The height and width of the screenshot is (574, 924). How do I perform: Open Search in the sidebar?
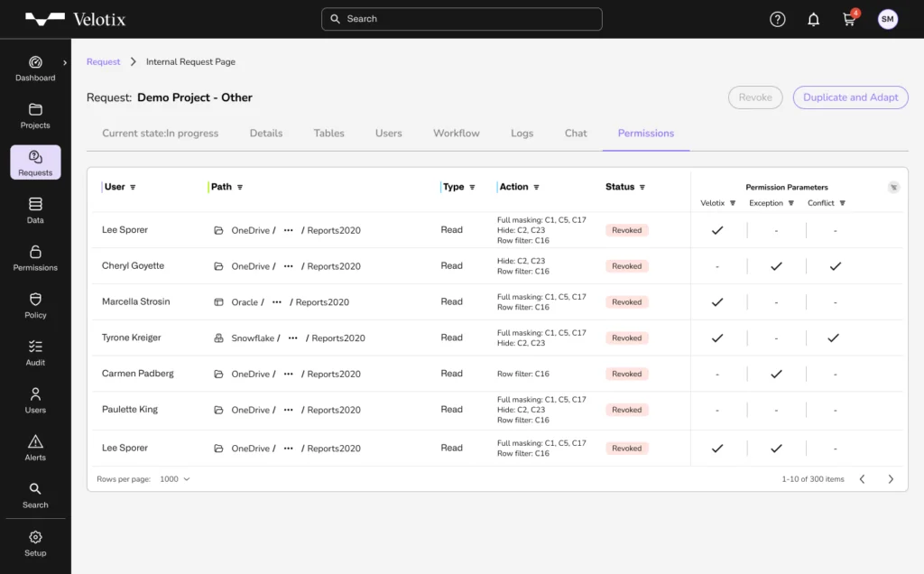35,495
